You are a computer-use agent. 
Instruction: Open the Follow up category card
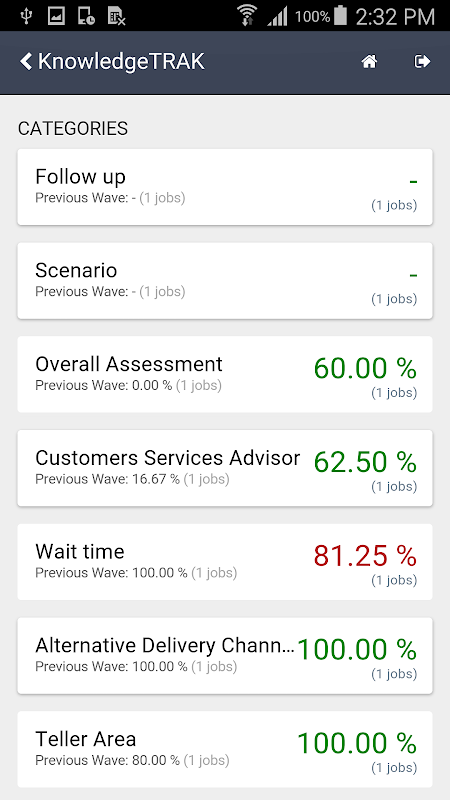225,187
